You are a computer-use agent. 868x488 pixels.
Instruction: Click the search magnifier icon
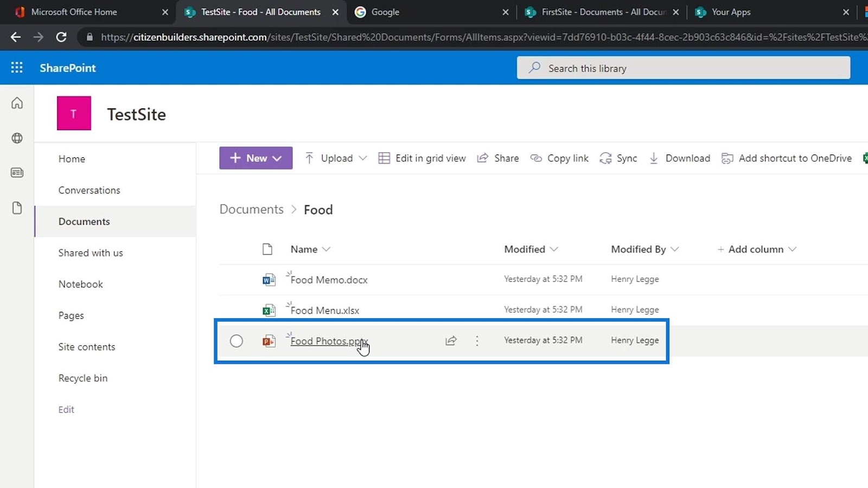(x=534, y=68)
